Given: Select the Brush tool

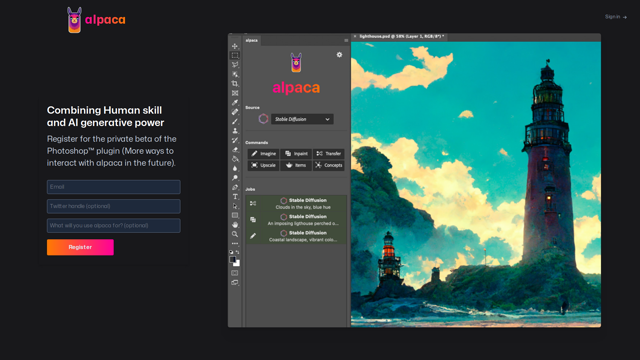Looking at the screenshot, I should [x=235, y=121].
